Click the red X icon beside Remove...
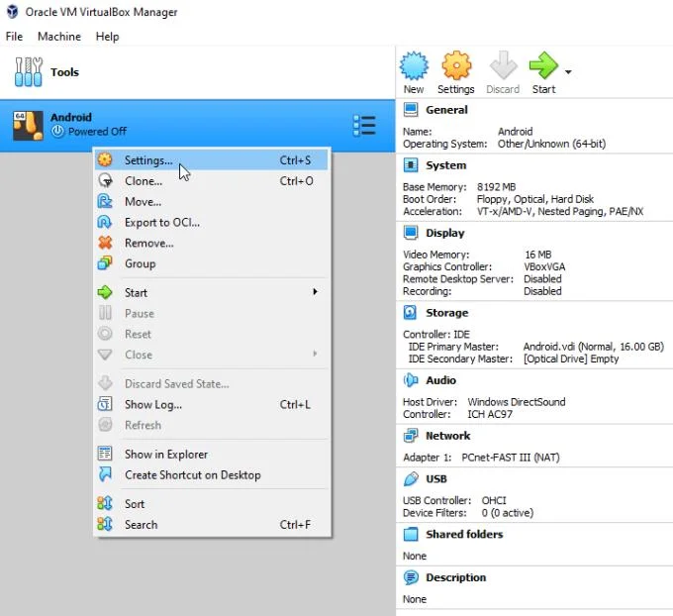673x616 pixels. 105,243
